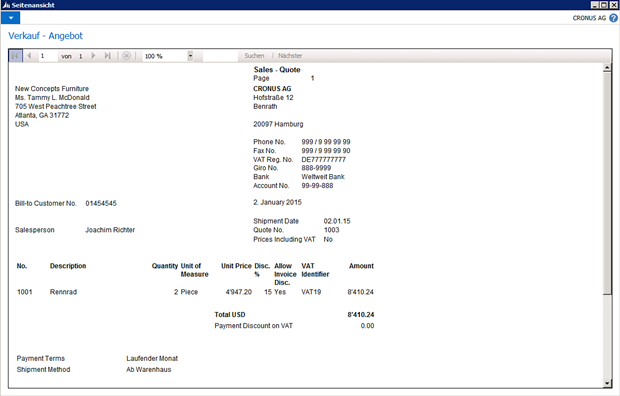Screen dimensions: 620x396
Task: Open the help question mark icon
Action: [x=613, y=18]
